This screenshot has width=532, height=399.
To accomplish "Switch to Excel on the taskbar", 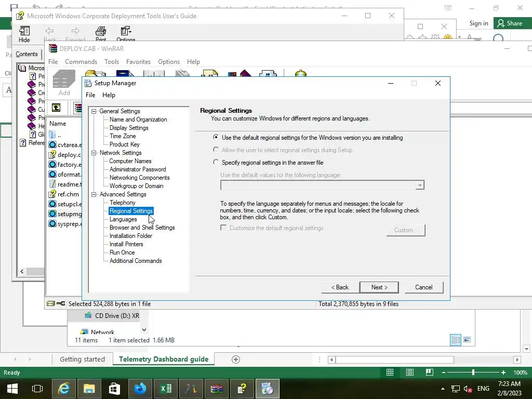I will pos(166,389).
